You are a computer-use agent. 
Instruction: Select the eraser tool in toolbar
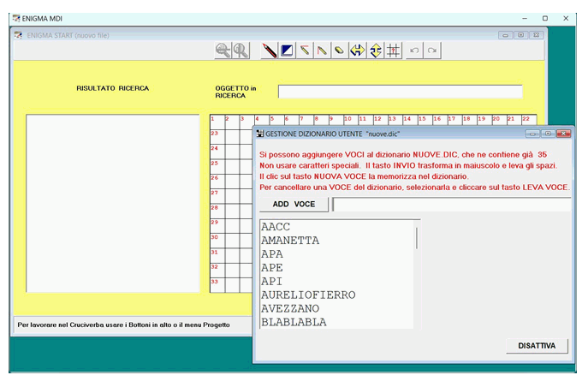pos(339,51)
